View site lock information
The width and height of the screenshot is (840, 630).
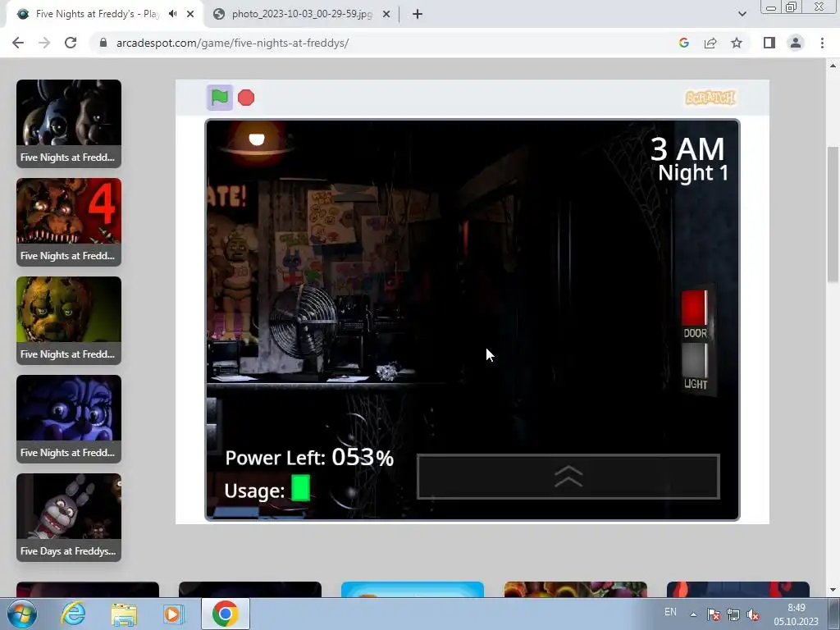(103, 43)
